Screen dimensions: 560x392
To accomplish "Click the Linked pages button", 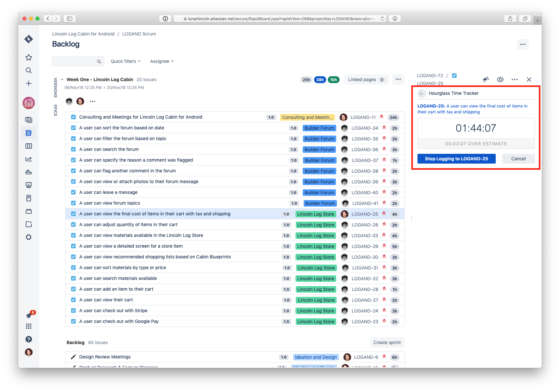I will coord(367,80).
